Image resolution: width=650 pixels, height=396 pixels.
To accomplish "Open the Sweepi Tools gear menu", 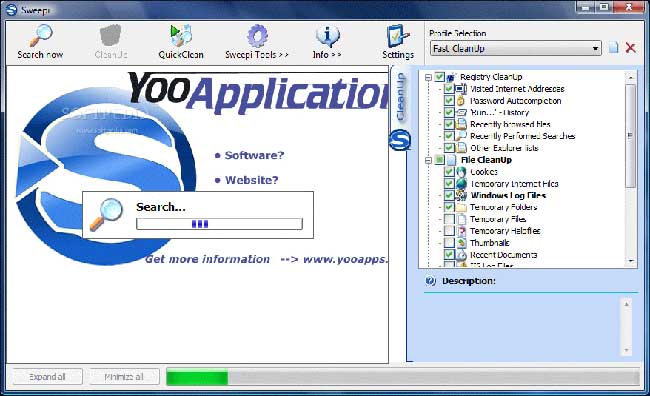I will pyautogui.click(x=257, y=36).
